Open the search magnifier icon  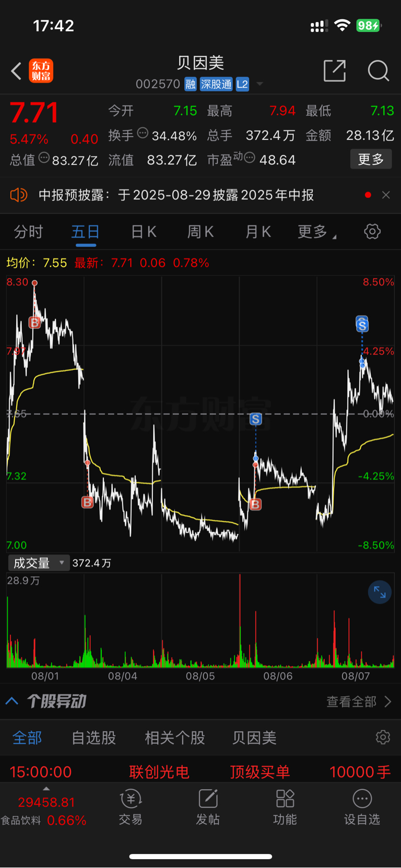point(379,70)
